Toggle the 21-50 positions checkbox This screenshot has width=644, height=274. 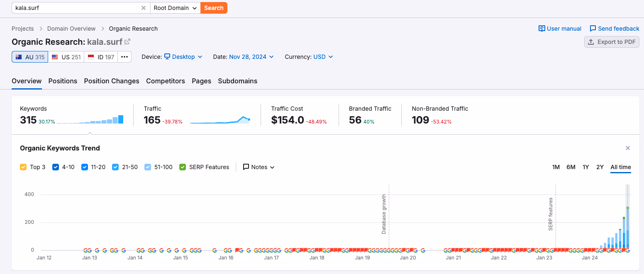(115, 167)
